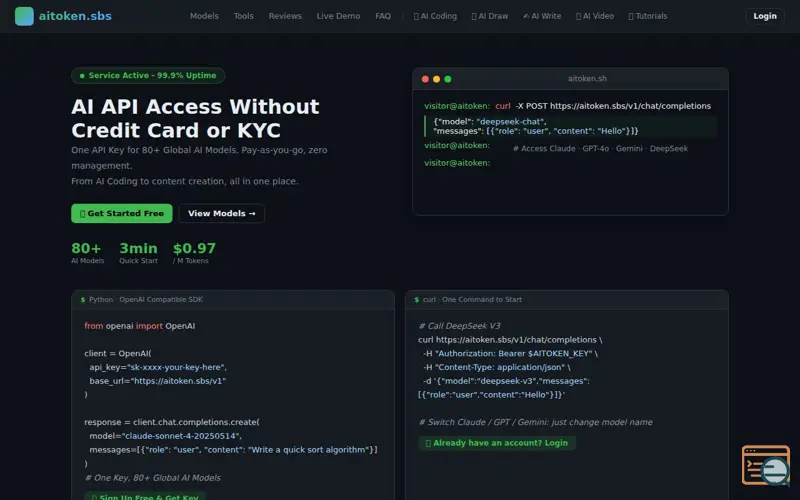Click the 'Call DeepSeek V3' comment line
Viewport: 800px width, 500px height.
[x=459, y=326]
